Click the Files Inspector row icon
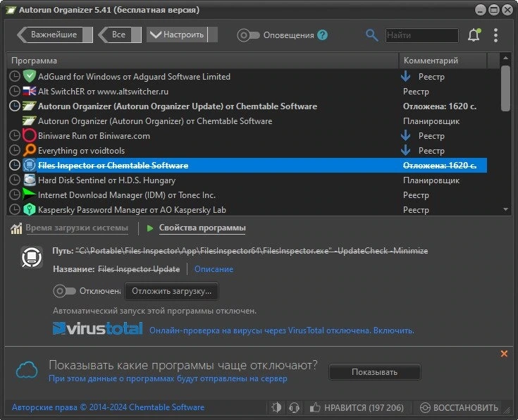Image resolution: width=518 pixels, height=420 pixels. point(30,165)
